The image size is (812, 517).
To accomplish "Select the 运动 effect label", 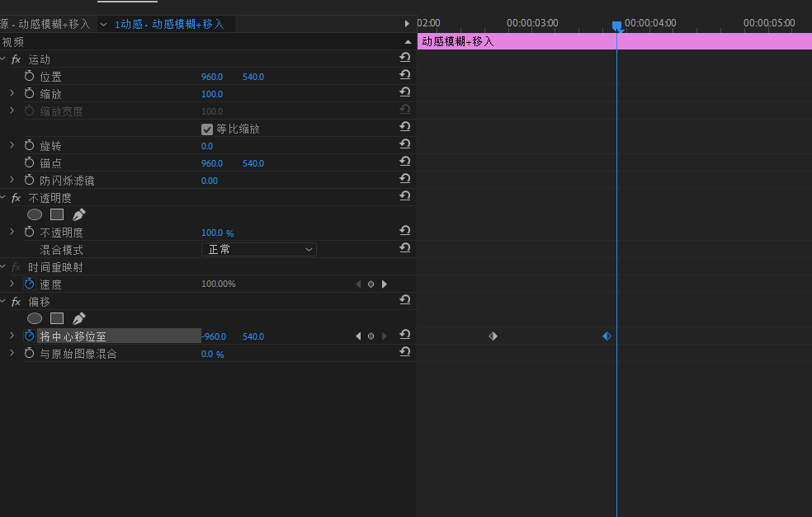I will [x=40, y=59].
